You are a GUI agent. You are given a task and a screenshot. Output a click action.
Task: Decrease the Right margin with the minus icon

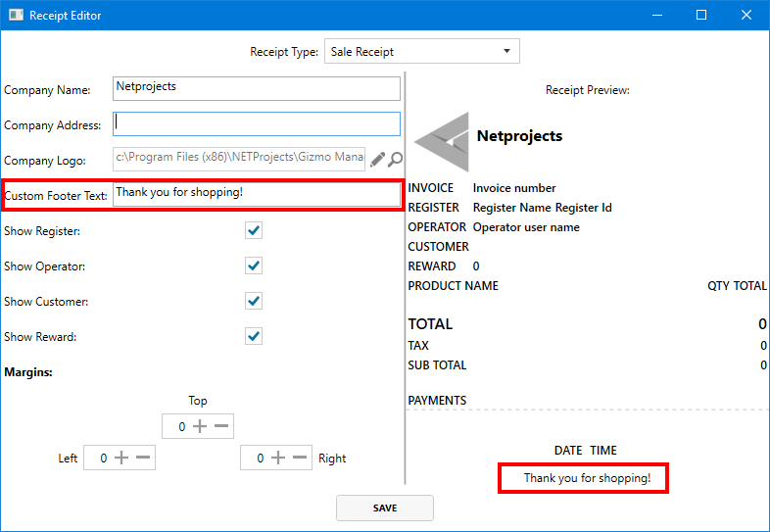[x=300, y=458]
